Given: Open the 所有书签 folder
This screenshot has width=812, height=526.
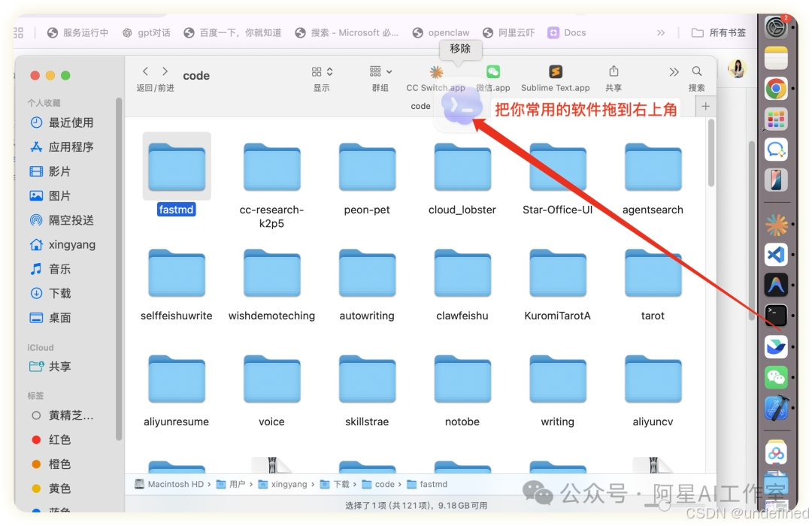Looking at the screenshot, I should tap(720, 32).
